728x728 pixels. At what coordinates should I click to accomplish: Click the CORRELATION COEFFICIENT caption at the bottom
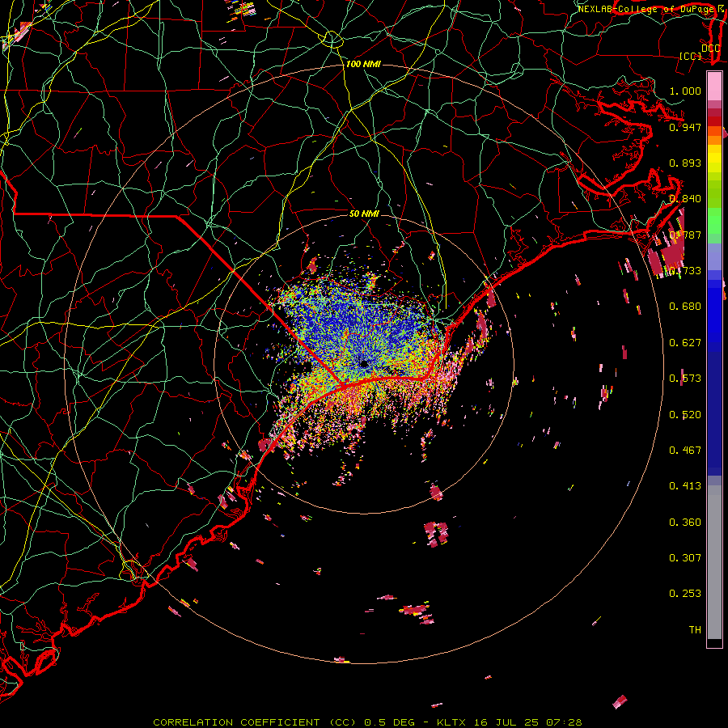point(367,722)
